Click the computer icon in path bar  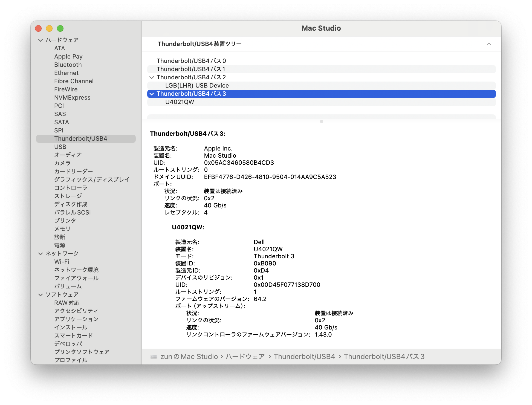154,357
